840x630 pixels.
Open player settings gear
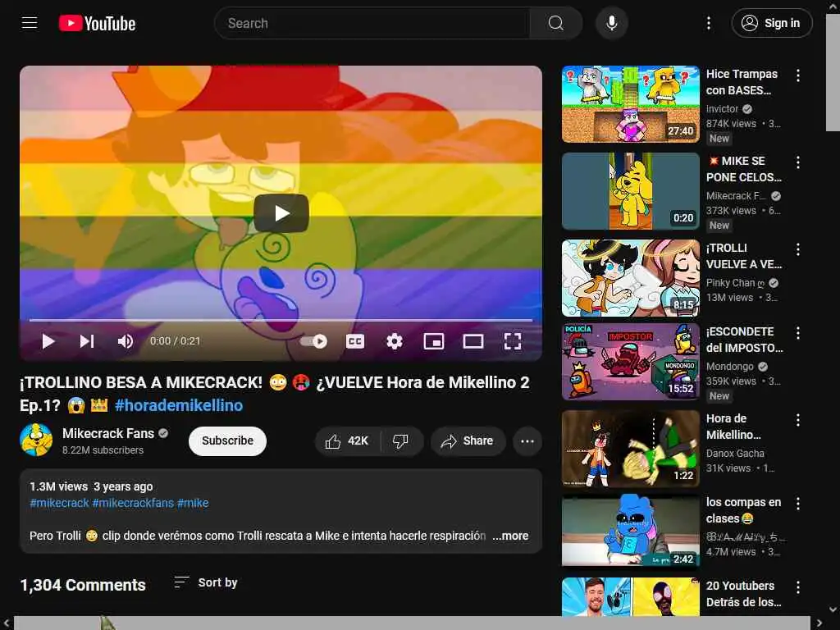395,341
